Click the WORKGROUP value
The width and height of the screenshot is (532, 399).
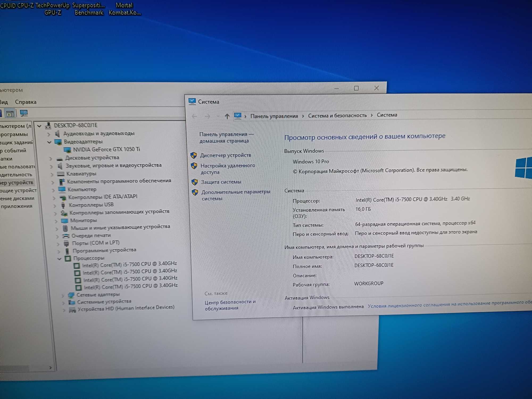point(369,284)
